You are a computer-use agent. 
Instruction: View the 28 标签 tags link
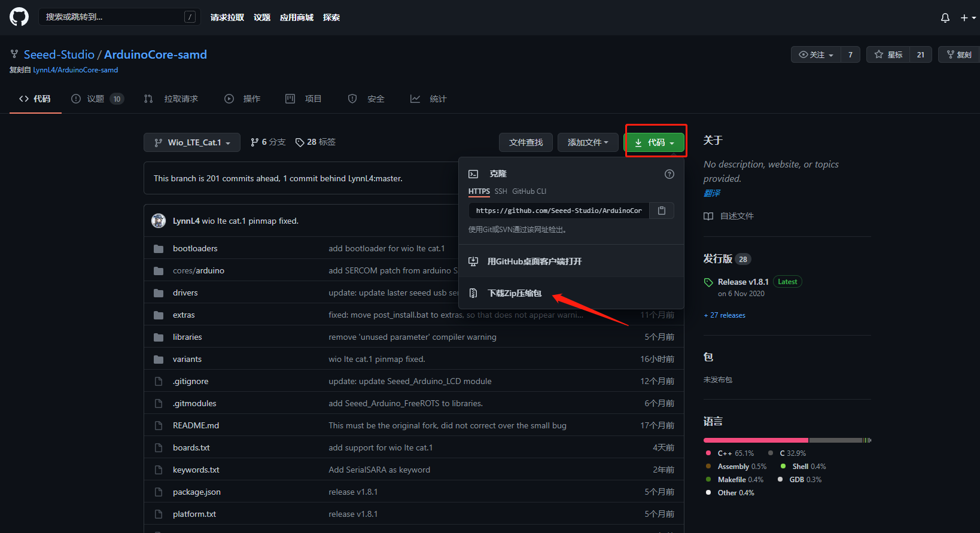(x=315, y=142)
